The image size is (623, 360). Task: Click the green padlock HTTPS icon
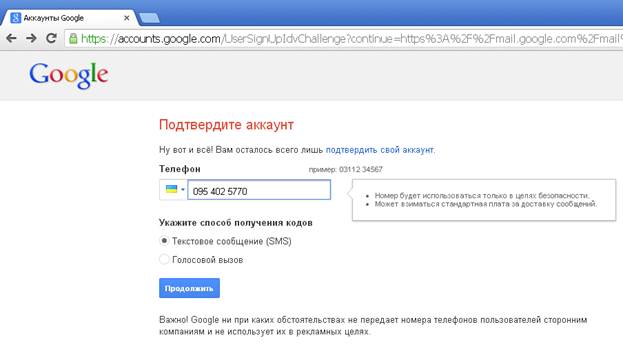tap(73, 39)
